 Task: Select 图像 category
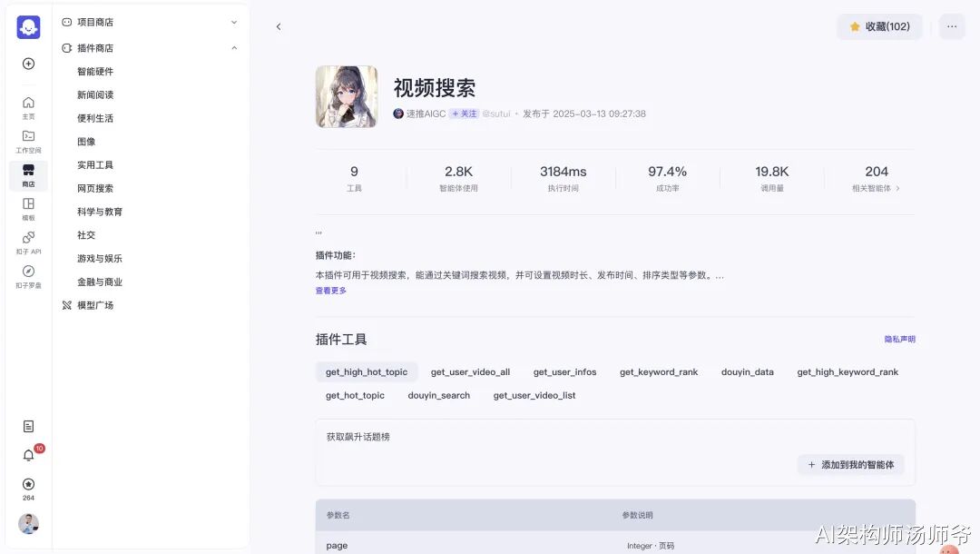click(86, 142)
